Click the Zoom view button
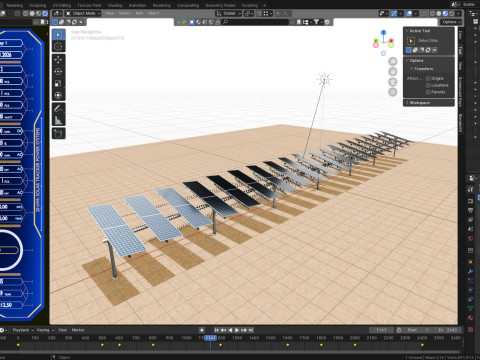The width and height of the screenshot is (480, 360). pyautogui.click(x=393, y=61)
